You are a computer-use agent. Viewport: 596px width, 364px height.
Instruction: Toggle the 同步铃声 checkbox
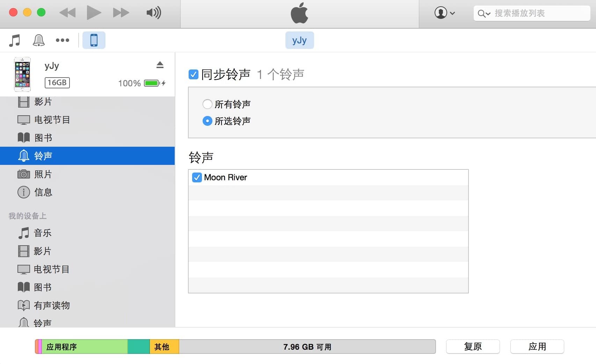194,74
